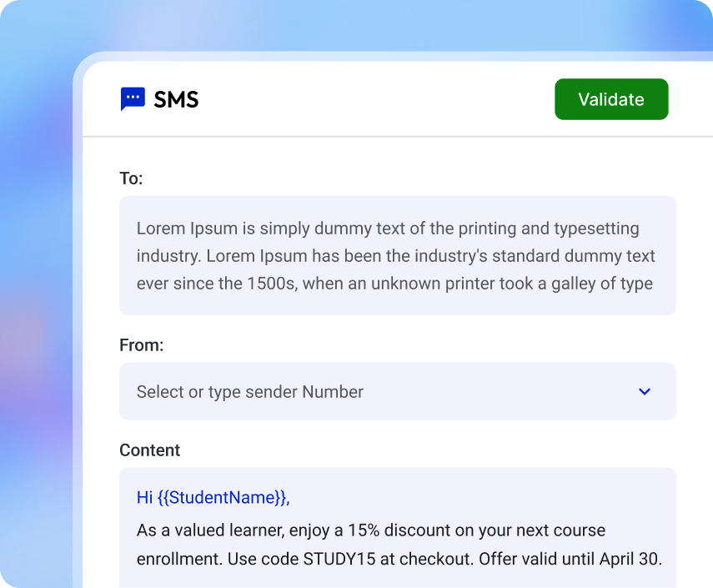Click the green Validate button

[611, 99]
